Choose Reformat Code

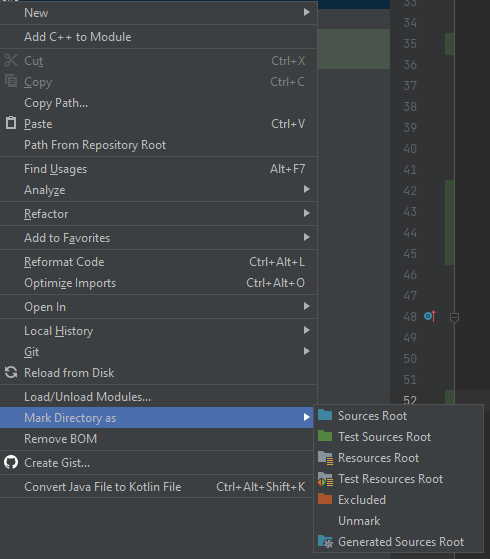(x=159, y=262)
